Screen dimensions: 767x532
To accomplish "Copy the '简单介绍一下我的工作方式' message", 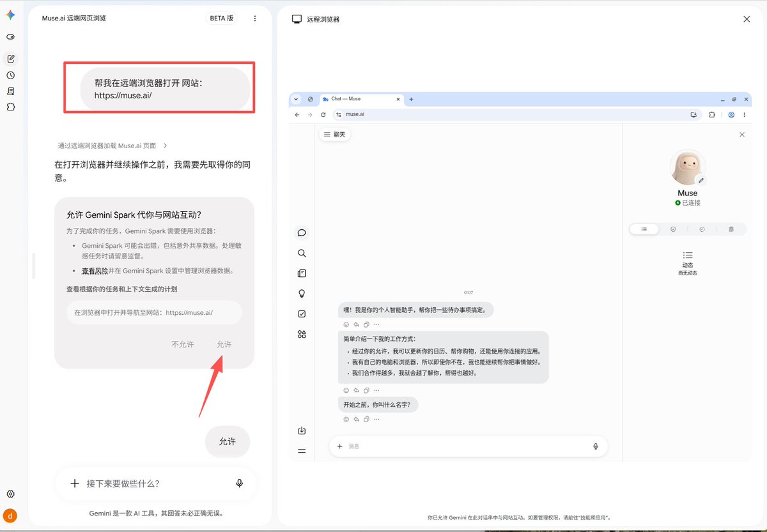I will tap(366, 390).
